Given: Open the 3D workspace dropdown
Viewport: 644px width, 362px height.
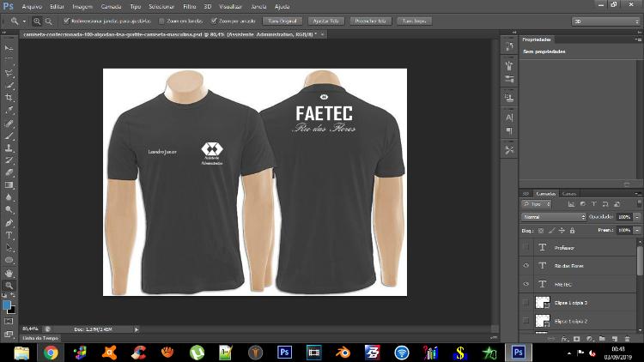Looking at the screenshot, I should [x=605, y=21].
